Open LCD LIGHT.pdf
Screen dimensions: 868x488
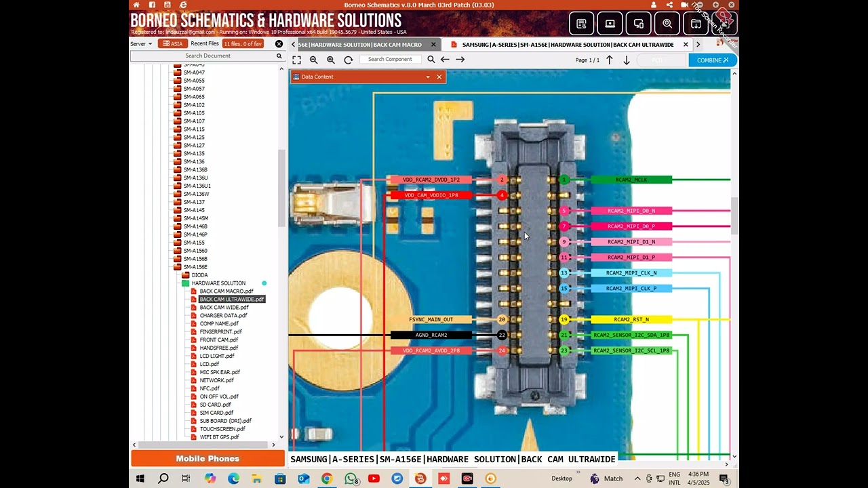click(216, 357)
